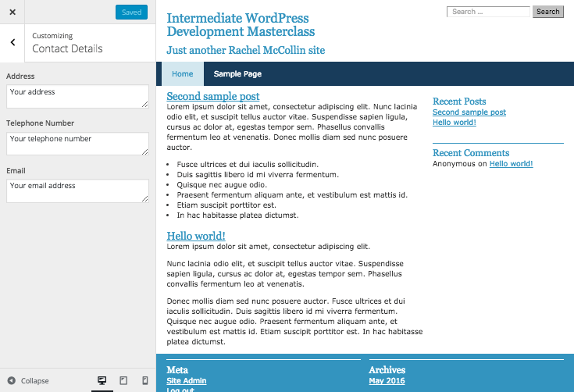Image resolution: width=574 pixels, height=392 pixels.
Task: Open the Second sample post heading link
Action: click(x=213, y=96)
